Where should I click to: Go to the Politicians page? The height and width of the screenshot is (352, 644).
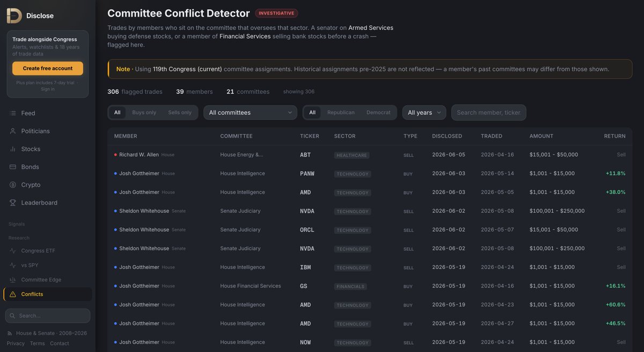(x=48, y=131)
